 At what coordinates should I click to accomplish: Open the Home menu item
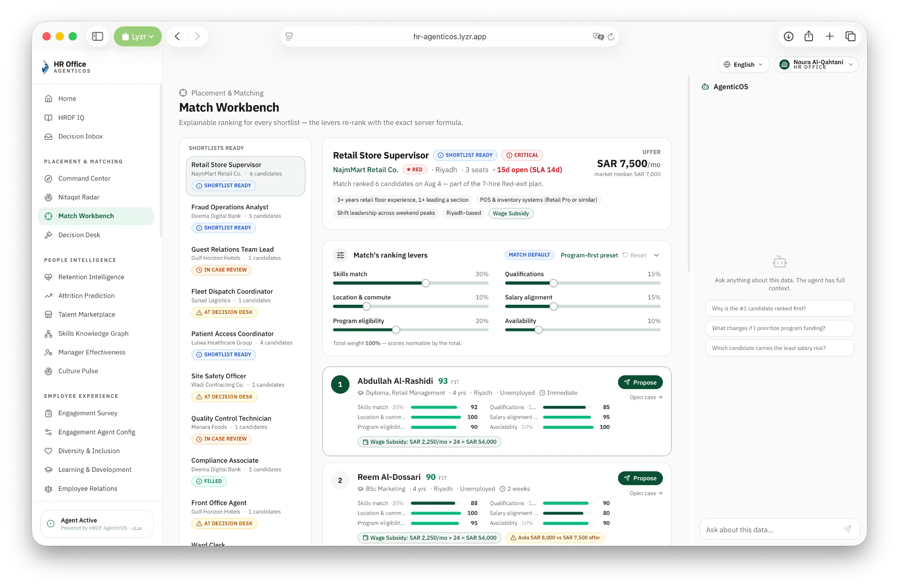pyautogui.click(x=96, y=98)
